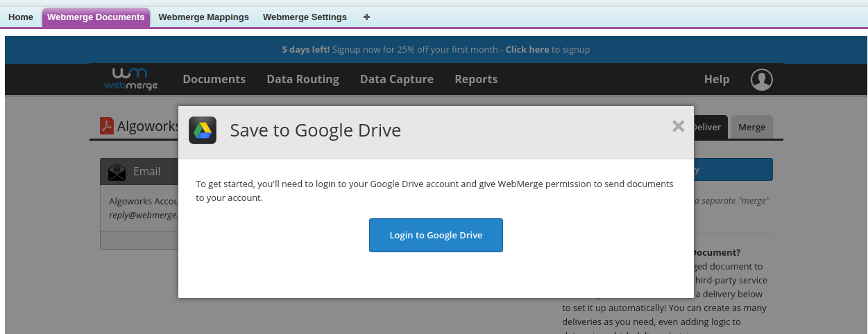Image resolution: width=868 pixels, height=334 pixels.
Task: Select the Deliver tab
Action: tap(709, 128)
